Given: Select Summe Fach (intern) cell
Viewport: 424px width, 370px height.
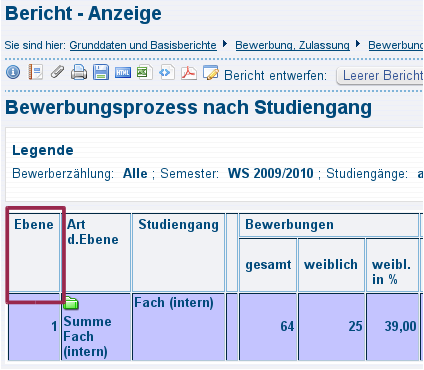Looking at the screenshot, I should point(96,327).
